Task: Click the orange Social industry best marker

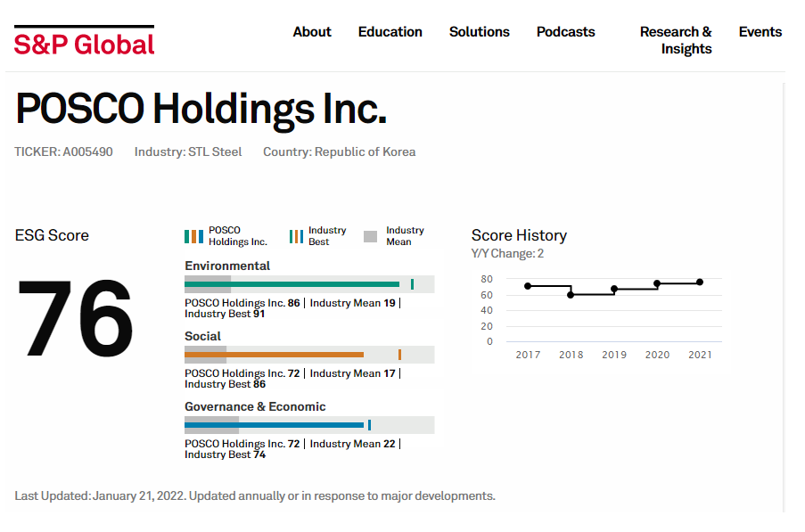Action: 400,355
